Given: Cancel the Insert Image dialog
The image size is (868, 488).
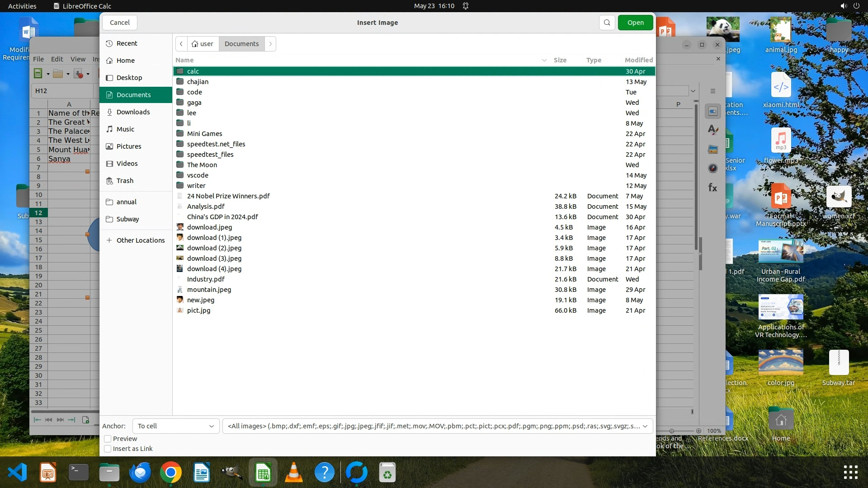Looking at the screenshot, I should click(x=120, y=23).
